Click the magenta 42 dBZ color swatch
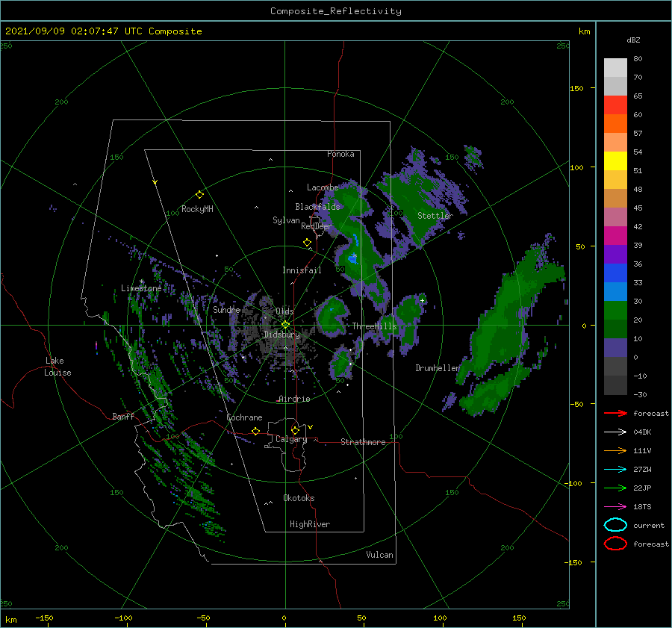The height and width of the screenshot is (628, 672). click(615, 235)
